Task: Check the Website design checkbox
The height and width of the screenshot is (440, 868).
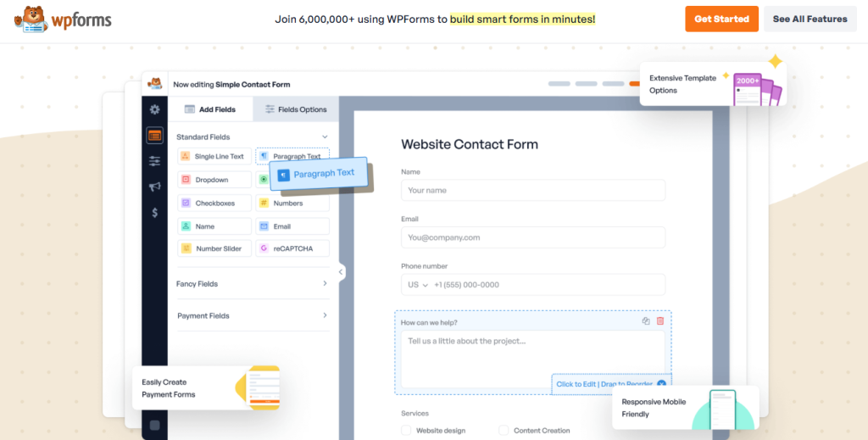Action: (406, 430)
